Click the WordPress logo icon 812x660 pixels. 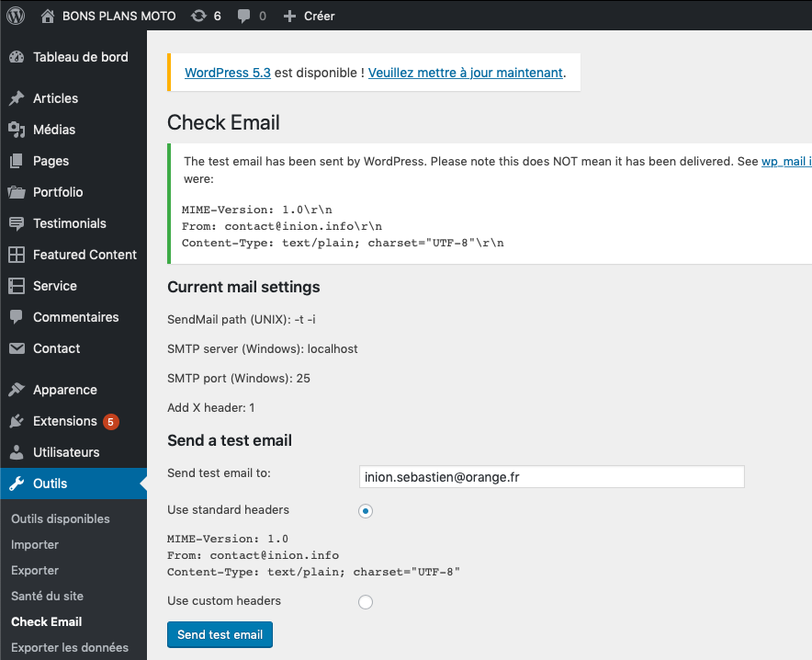16,16
